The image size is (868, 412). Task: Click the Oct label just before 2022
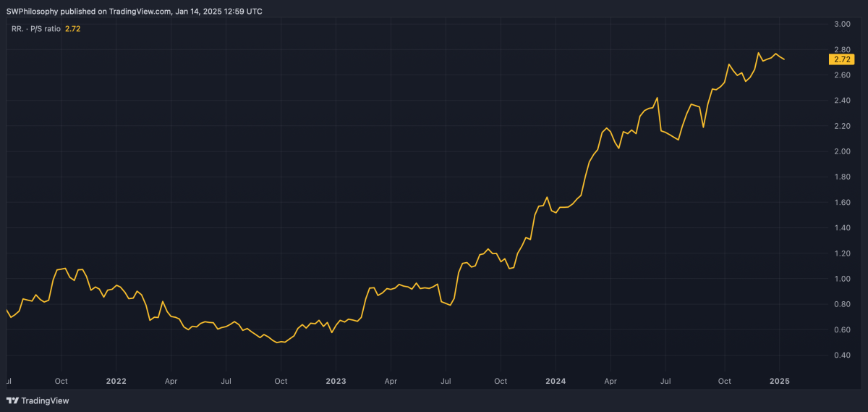tap(61, 381)
